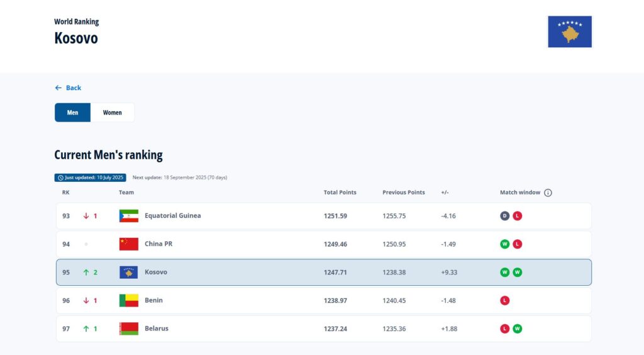Click Benin's red loss badge
Viewport: 644px width, 355px height.
(x=505, y=301)
